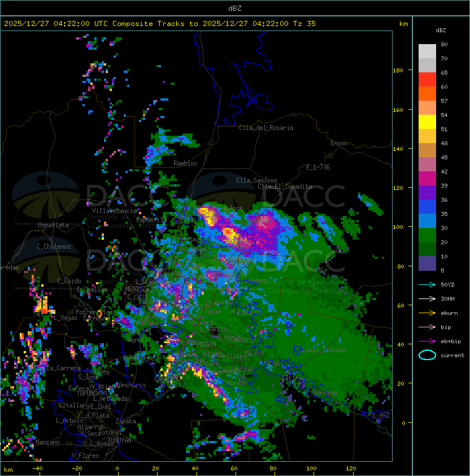470x476 pixels.
Task: Click the 'Lomas_Blancas' map label
Action: click(324, 350)
